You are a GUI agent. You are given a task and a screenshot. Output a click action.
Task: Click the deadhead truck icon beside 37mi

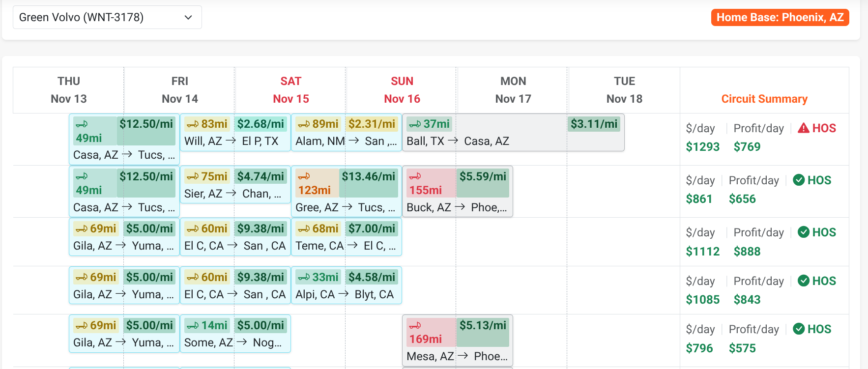[415, 124]
